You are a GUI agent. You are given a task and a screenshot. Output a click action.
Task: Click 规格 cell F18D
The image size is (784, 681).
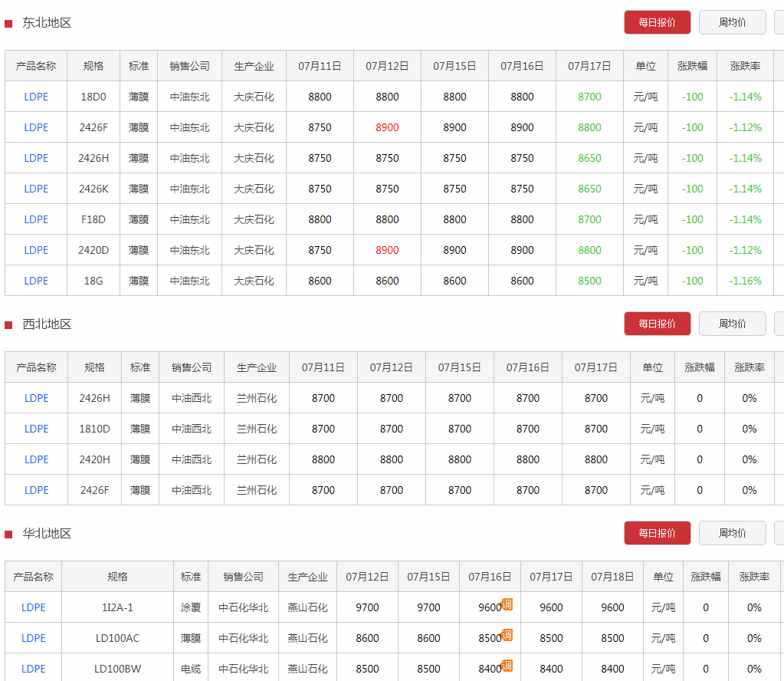(x=93, y=219)
